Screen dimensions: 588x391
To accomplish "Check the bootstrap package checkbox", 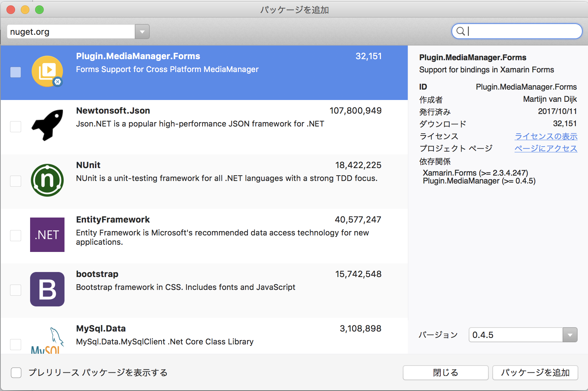I will (x=16, y=290).
